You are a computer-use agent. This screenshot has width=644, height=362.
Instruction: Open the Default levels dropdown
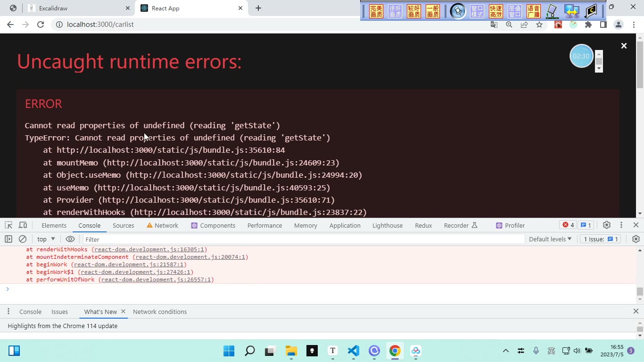coord(550,239)
